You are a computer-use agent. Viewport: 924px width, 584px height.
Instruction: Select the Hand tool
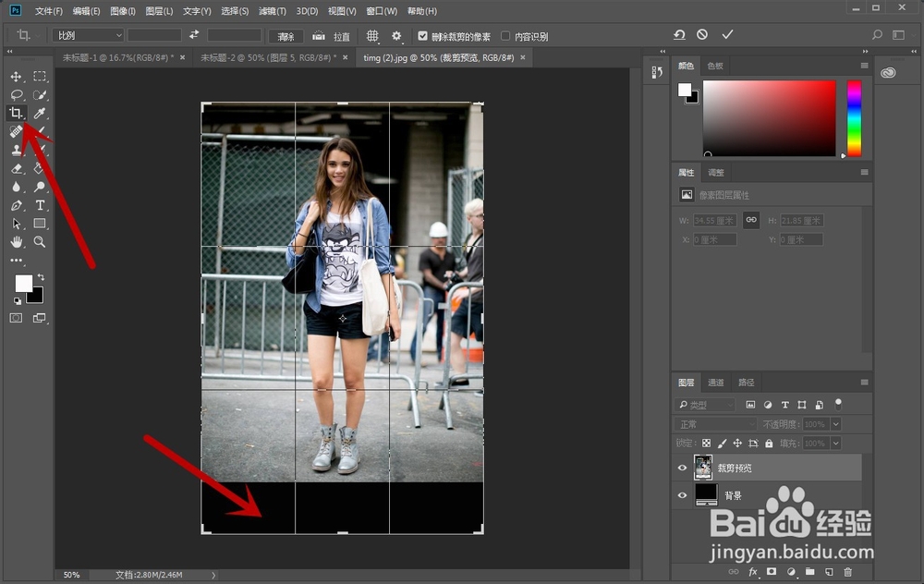point(17,242)
